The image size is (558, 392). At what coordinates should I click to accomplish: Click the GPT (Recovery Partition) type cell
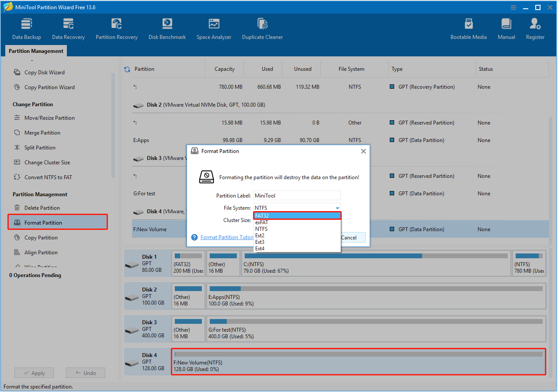pyautogui.click(x=426, y=87)
